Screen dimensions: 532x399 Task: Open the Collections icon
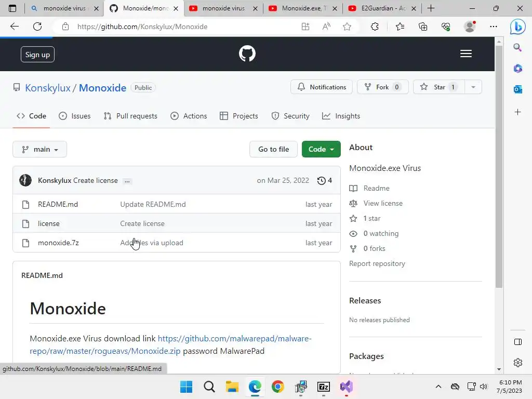point(423,26)
